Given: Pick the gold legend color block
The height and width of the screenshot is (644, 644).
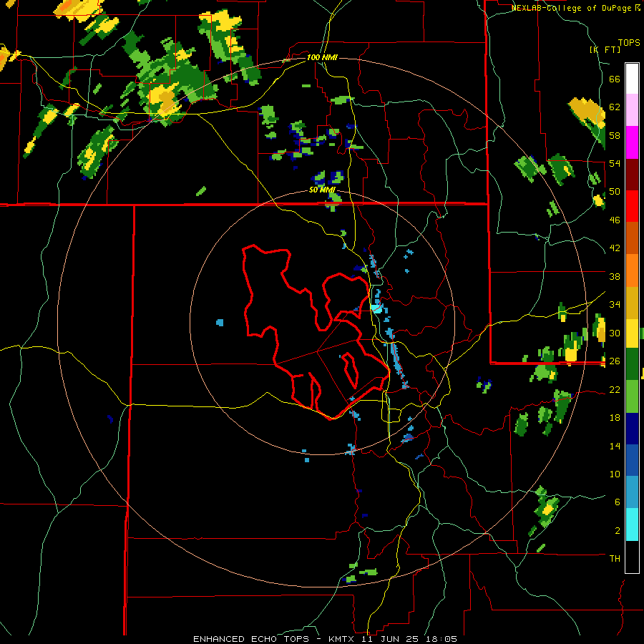Looking at the screenshot, I should tap(632, 303).
